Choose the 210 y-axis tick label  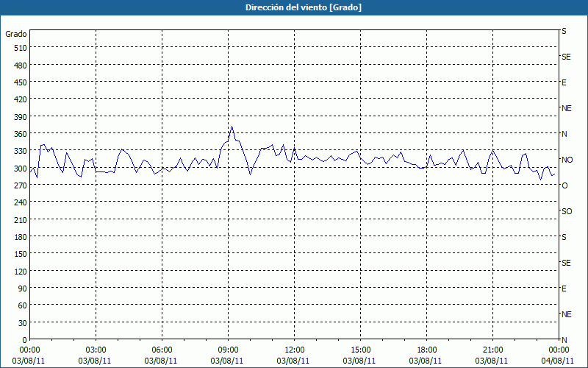[21, 219]
